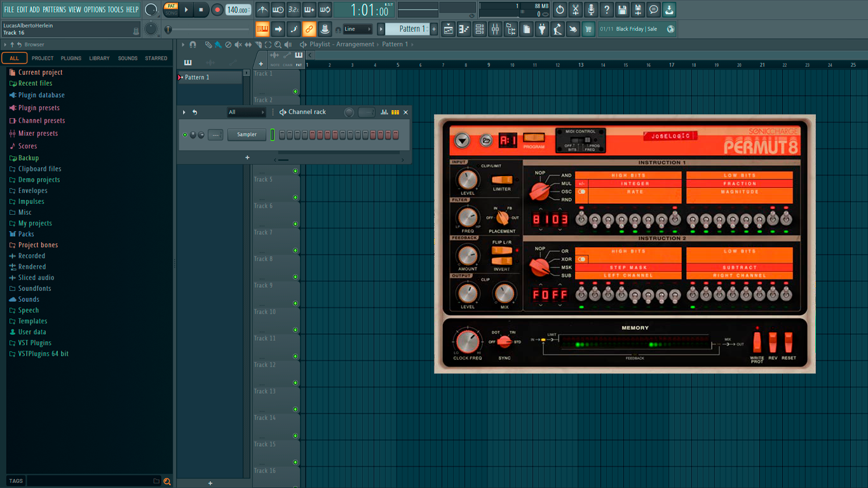Toggle Track 1 mute green dot

295,91
